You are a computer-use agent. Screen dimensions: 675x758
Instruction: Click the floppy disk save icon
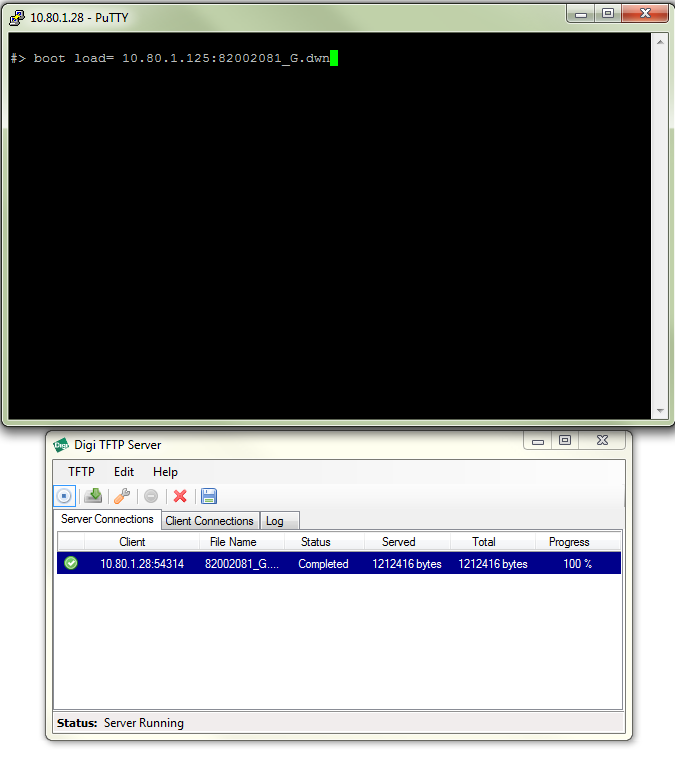click(x=209, y=496)
